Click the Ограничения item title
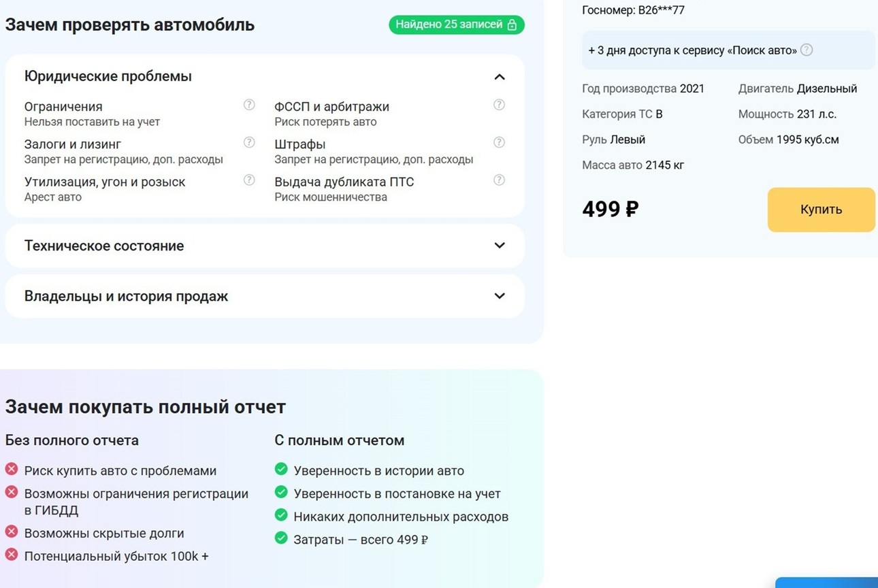The width and height of the screenshot is (878, 588). (x=63, y=107)
